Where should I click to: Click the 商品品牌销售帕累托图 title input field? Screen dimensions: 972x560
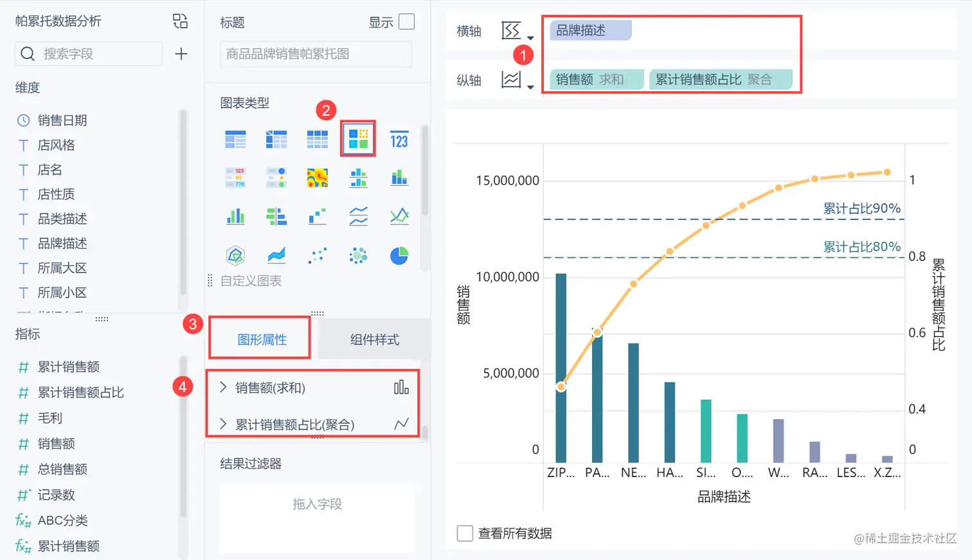pyautogui.click(x=314, y=54)
